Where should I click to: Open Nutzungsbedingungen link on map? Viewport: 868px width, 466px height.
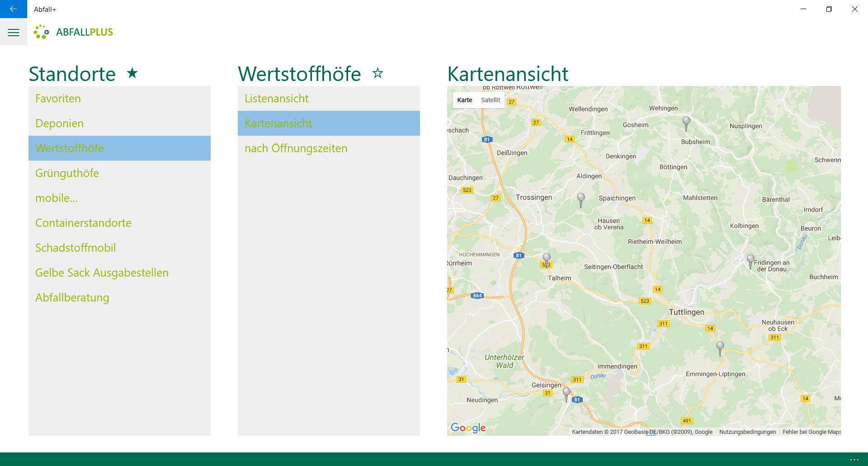[x=747, y=432]
